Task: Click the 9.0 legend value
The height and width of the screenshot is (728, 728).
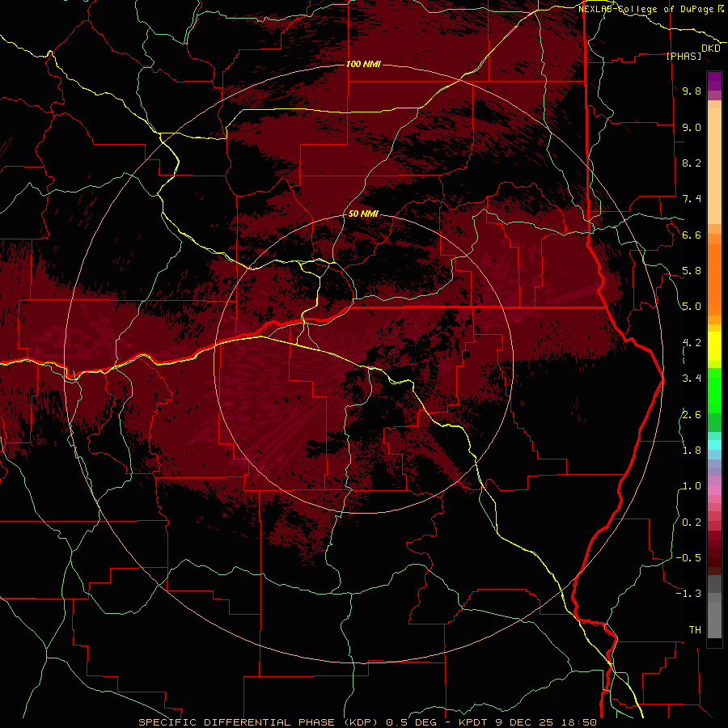Action: 692,127
